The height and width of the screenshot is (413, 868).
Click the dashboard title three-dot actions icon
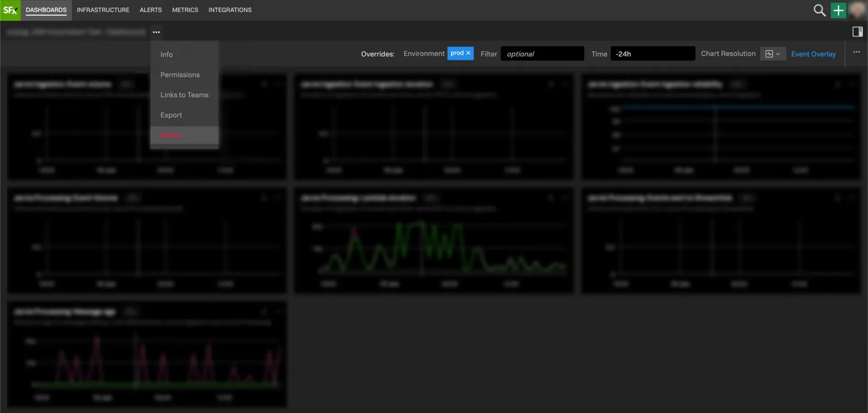pyautogui.click(x=156, y=32)
